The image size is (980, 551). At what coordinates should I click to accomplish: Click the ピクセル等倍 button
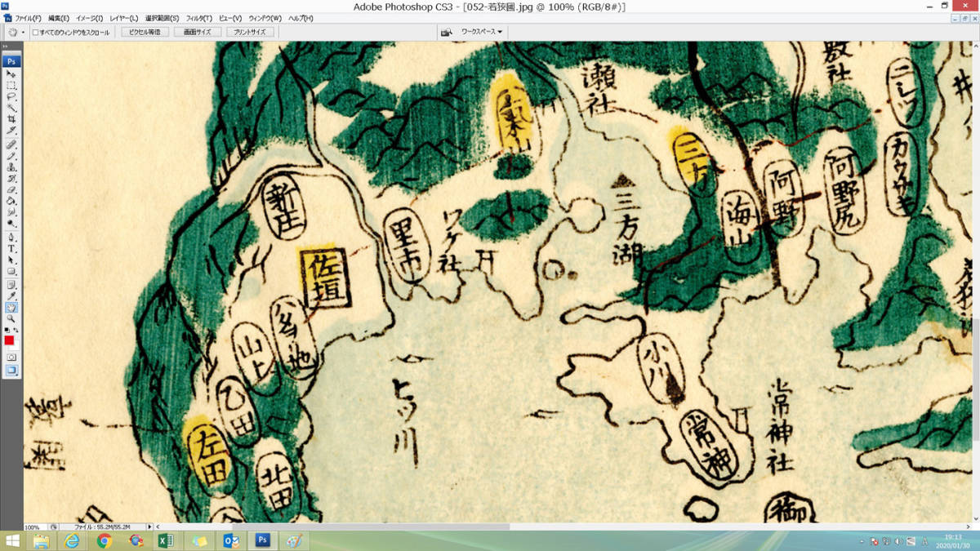(145, 32)
